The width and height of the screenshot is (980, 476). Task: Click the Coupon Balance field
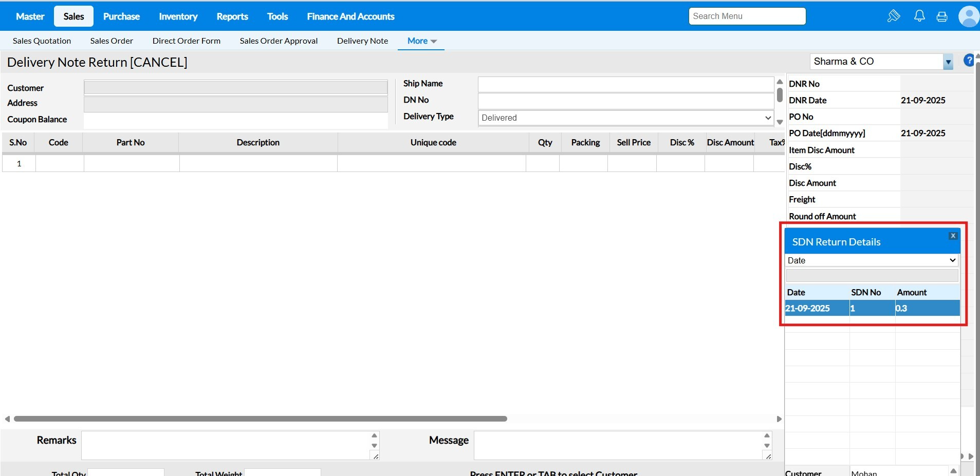[x=236, y=120]
